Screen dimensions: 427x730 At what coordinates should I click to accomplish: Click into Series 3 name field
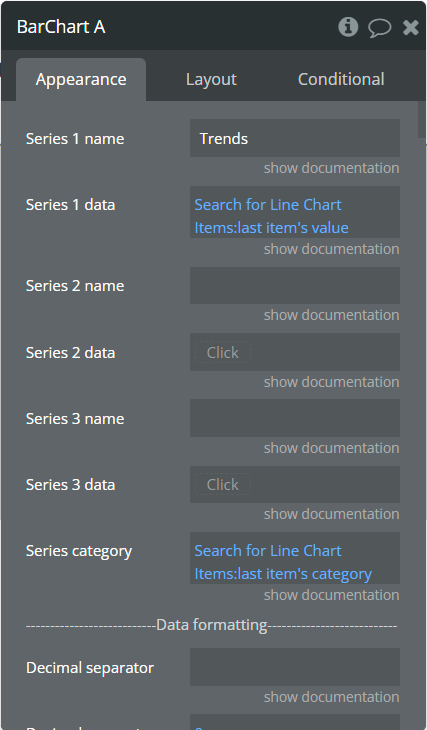[295, 418]
